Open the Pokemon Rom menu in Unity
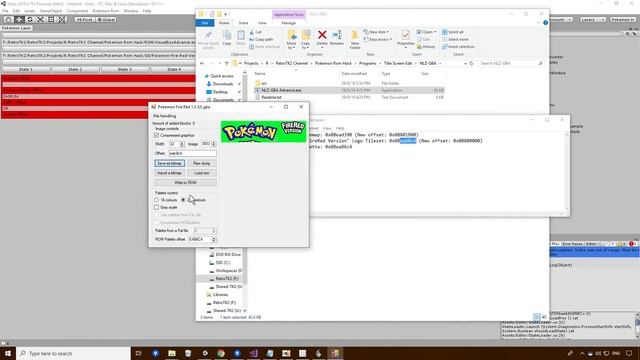 105,11
